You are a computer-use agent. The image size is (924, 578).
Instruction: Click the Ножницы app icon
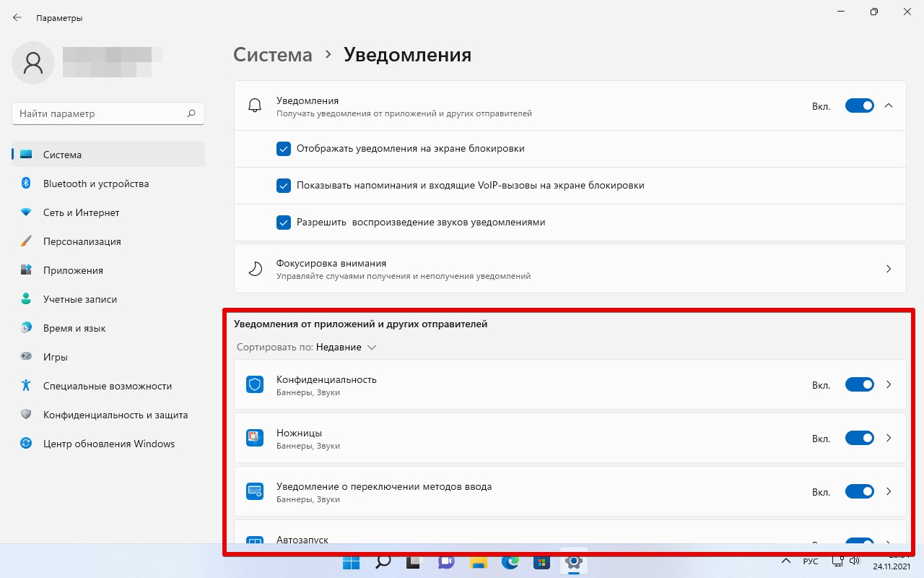tap(255, 438)
